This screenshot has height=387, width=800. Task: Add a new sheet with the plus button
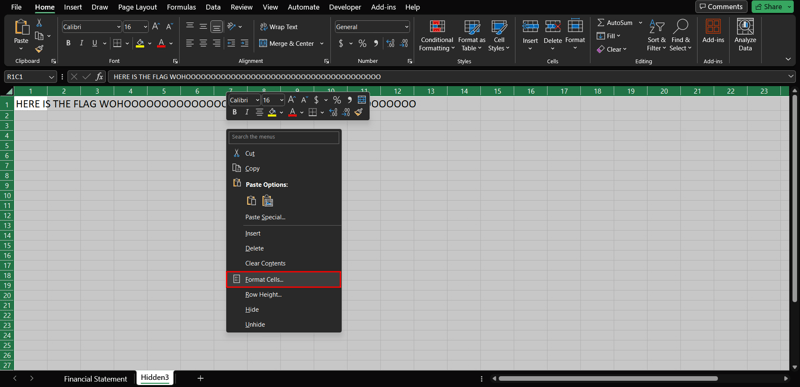click(201, 378)
